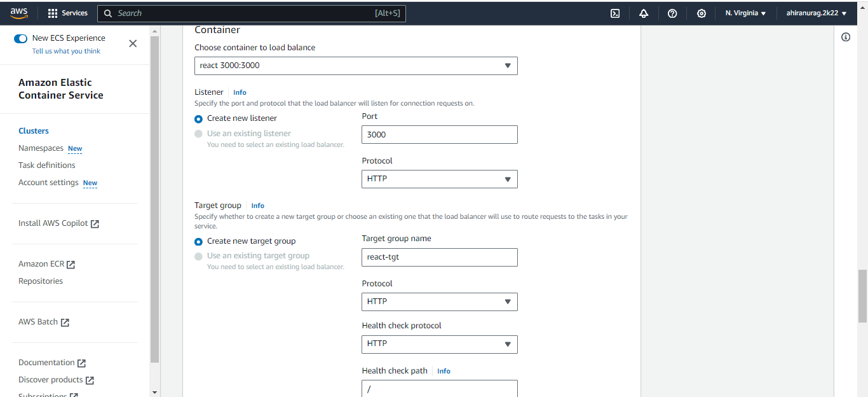
Task: Click the top search box
Action: coord(251,13)
